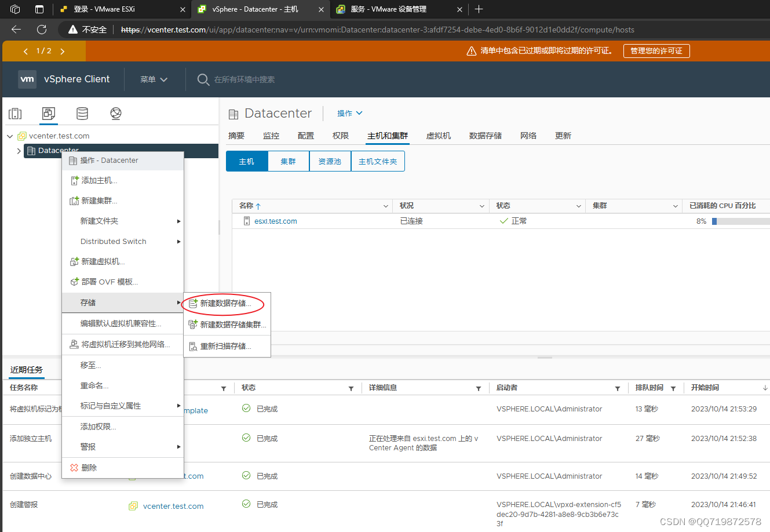The width and height of the screenshot is (770, 532).
Task: Click the 近期任务 panel tab
Action: tap(27, 370)
